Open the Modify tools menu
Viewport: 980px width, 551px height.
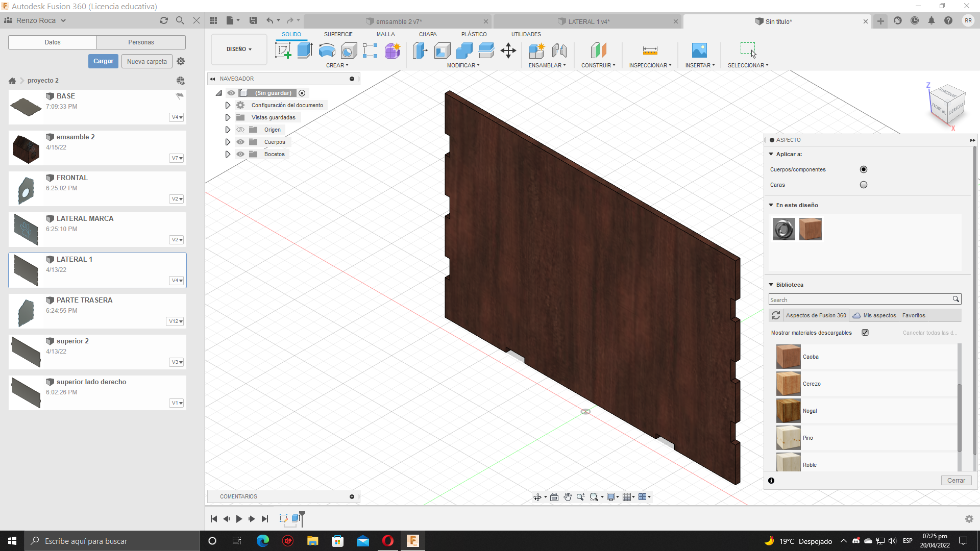(x=463, y=65)
